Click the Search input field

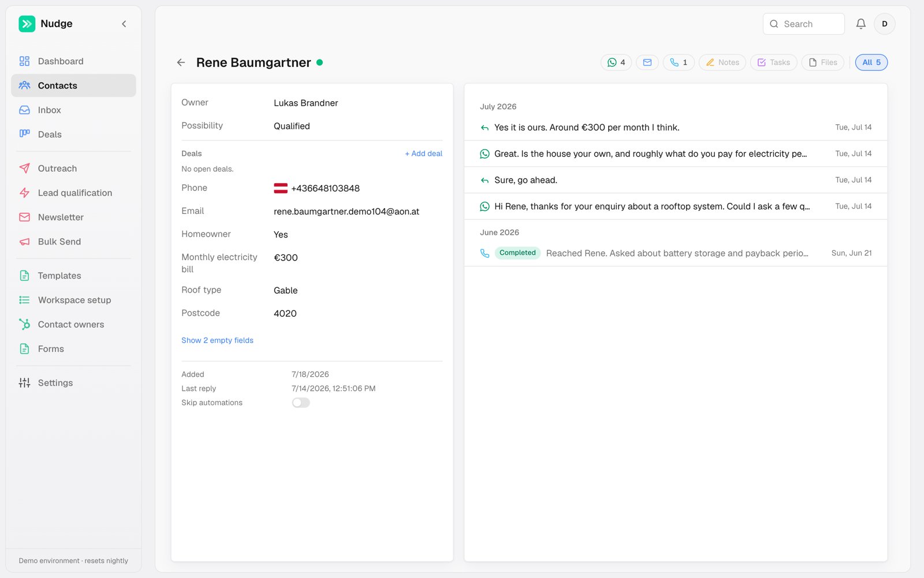(x=803, y=24)
